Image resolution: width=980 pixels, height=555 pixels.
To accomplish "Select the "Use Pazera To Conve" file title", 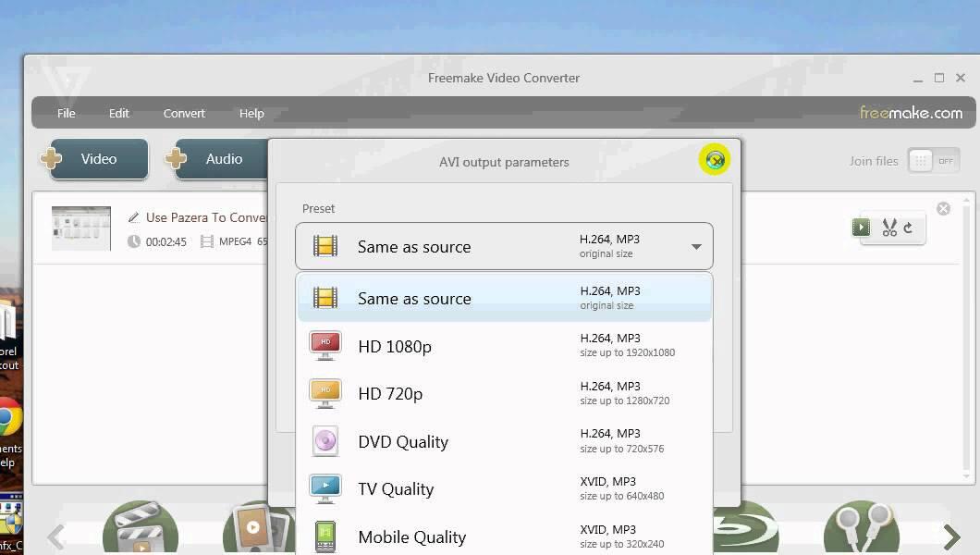I will click(206, 217).
